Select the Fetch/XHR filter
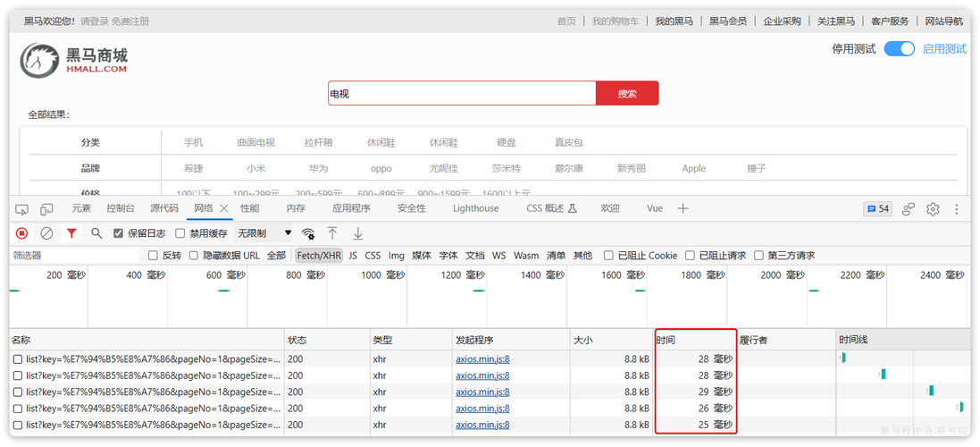Image resolution: width=980 pixels, height=447 pixels. coord(319,255)
